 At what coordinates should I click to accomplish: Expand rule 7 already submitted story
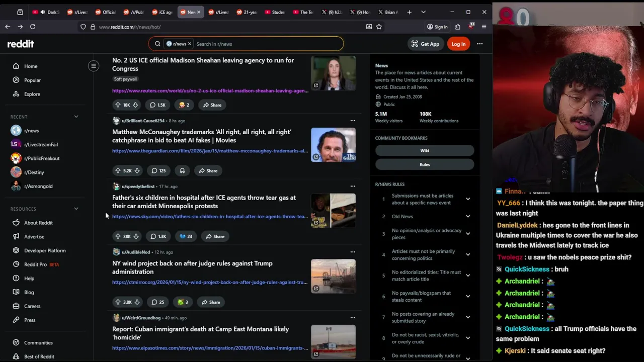[467, 317]
